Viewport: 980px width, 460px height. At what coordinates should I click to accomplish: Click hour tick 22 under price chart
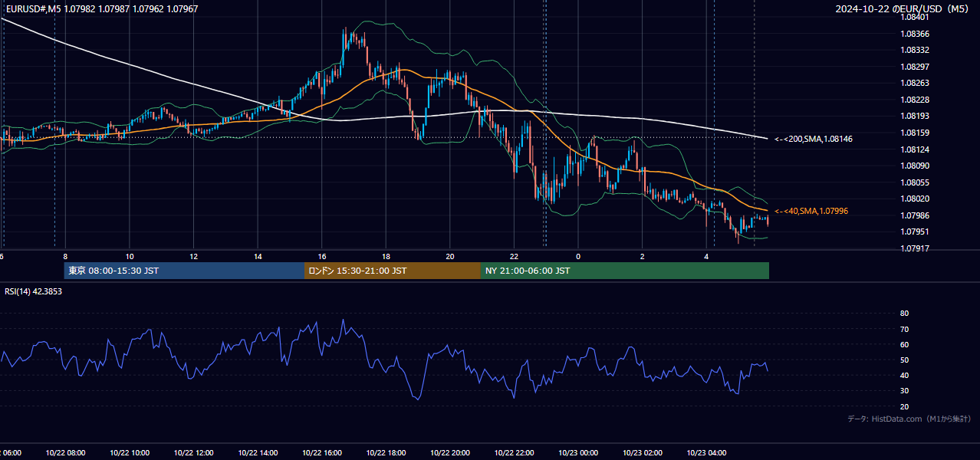(514, 256)
